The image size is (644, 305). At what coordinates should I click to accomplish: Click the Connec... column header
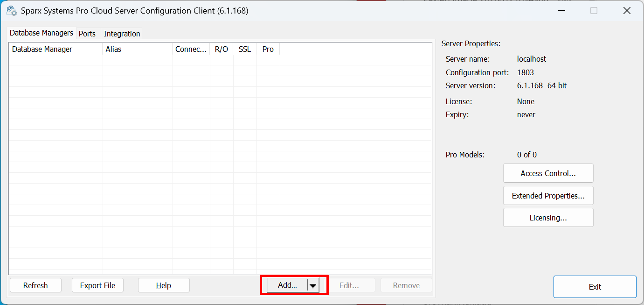click(x=191, y=49)
